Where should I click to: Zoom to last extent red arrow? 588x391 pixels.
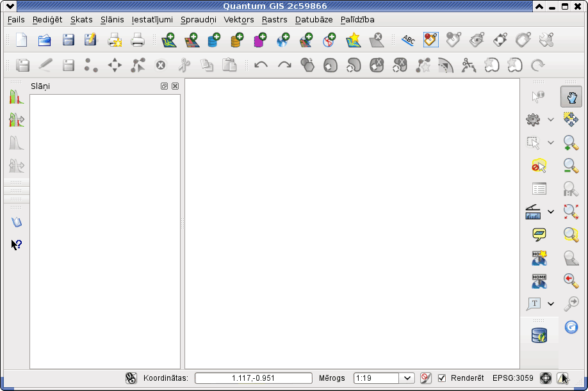point(570,280)
